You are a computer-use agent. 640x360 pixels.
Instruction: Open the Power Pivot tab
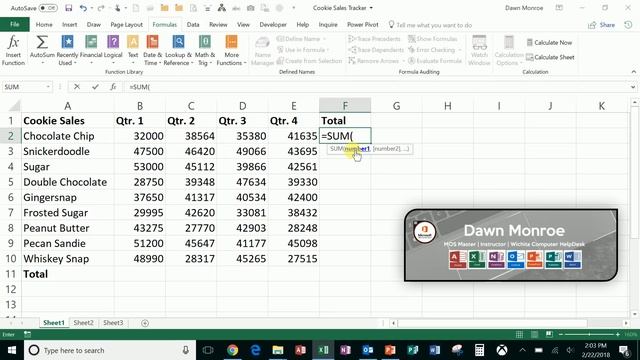point(362,24)
